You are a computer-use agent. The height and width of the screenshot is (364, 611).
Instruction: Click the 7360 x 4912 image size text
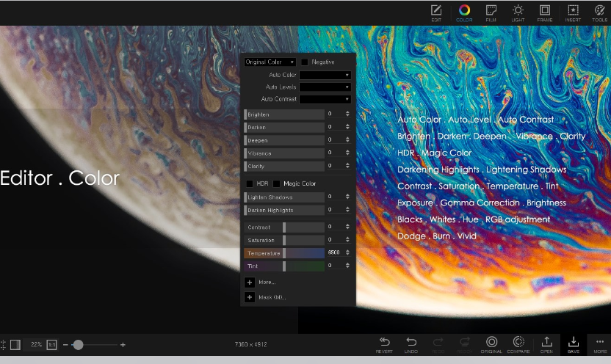click(x=250, y=344)
